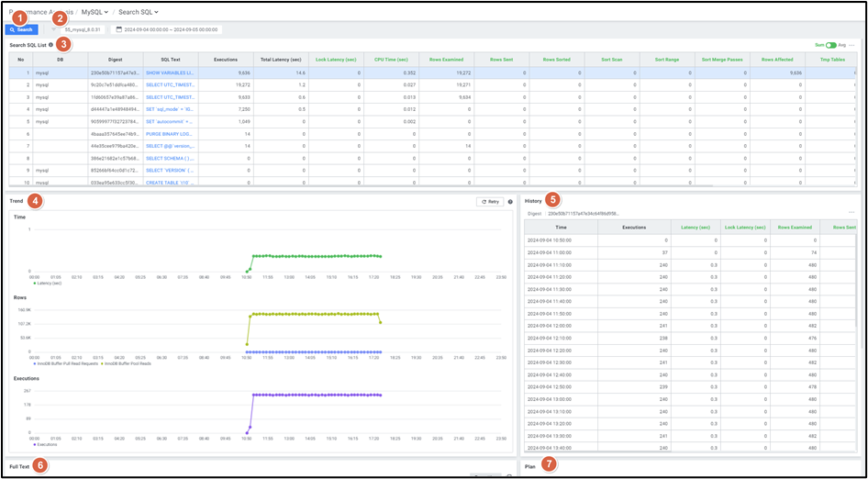This screenshot has height=479, width=868.
Task: Sort by Total Latency (sec) column header
Action: pyautogui.click(x=280, y=59)
